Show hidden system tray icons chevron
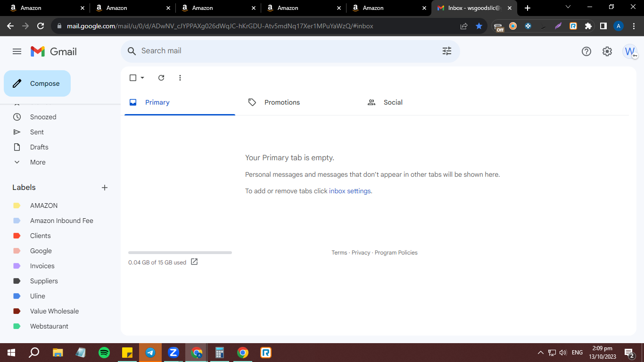Image resolution: width=644 pixels, height=362 pixels. [x=540, y=353]
